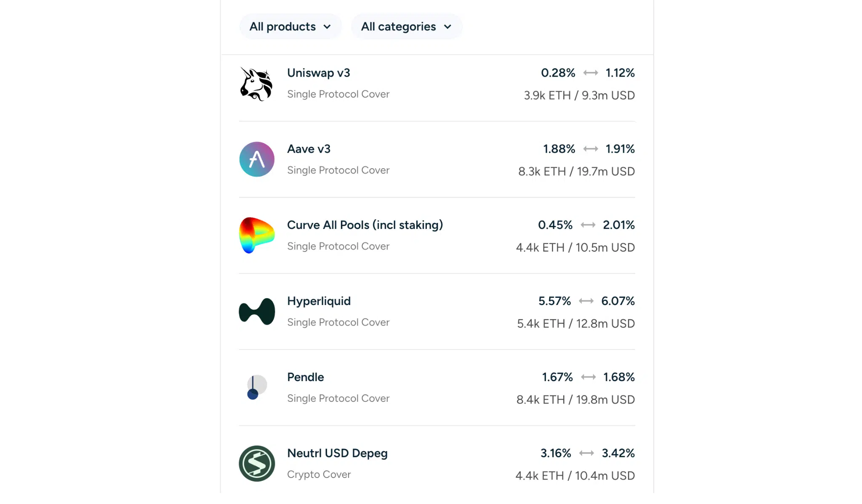Select the Aave v3 cover entry
The width and height of the screenshot is (862, 504).
tap(309, 149)
